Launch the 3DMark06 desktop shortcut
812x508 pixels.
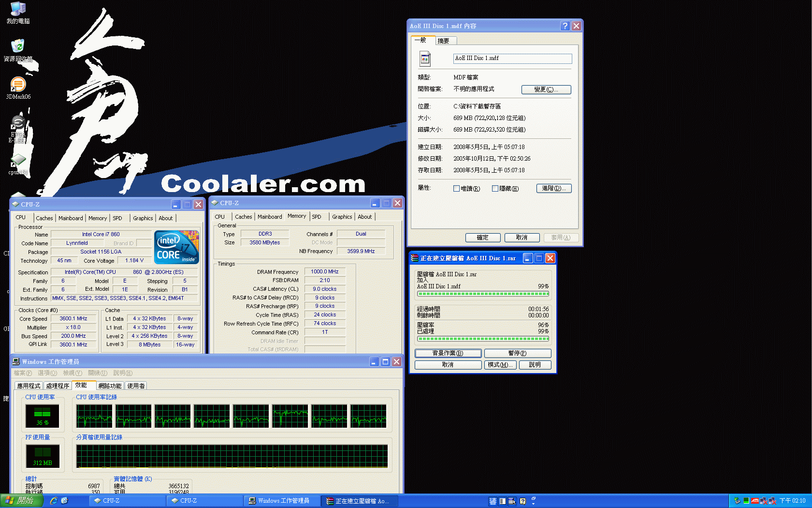coord(18,88)
